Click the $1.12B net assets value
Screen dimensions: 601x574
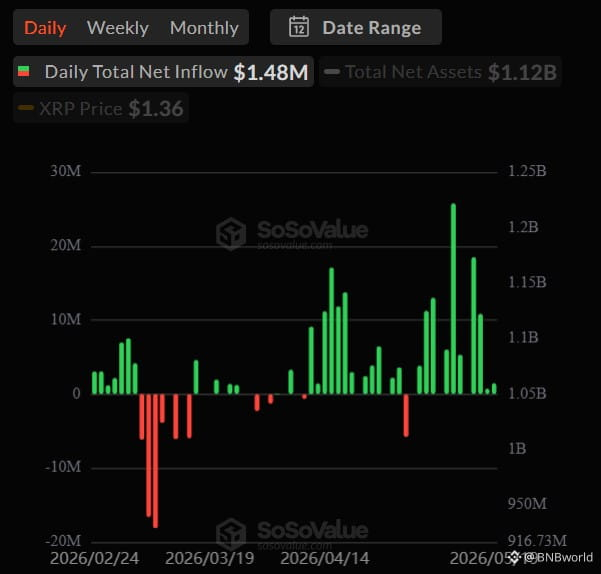pos(522,72)
